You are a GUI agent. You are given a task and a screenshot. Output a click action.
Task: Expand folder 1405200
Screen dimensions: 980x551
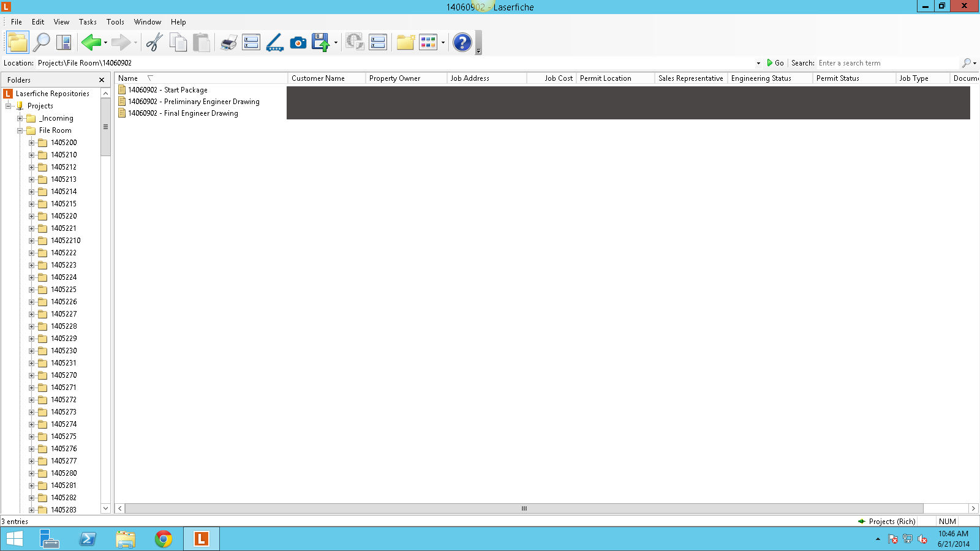click(x=32, y=143)
